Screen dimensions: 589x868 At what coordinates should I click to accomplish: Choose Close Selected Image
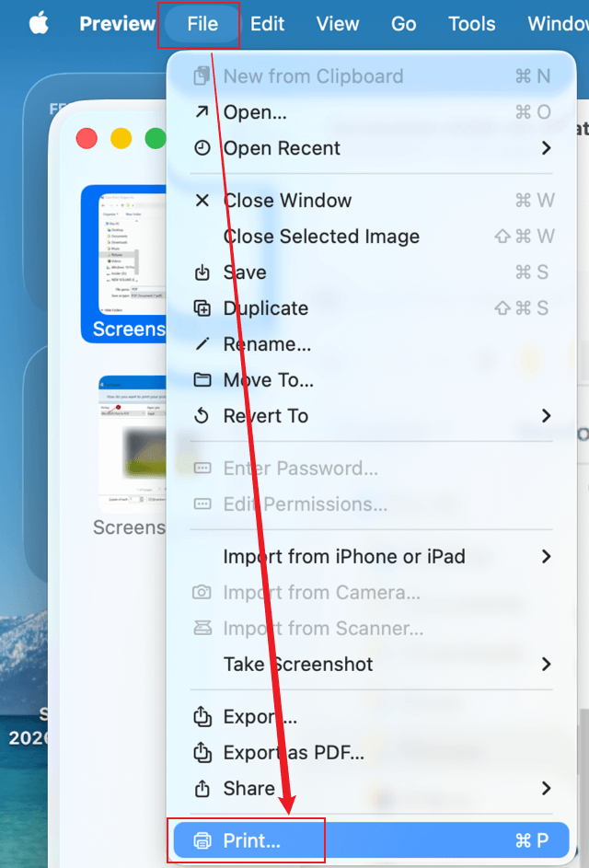coord(372,237)
